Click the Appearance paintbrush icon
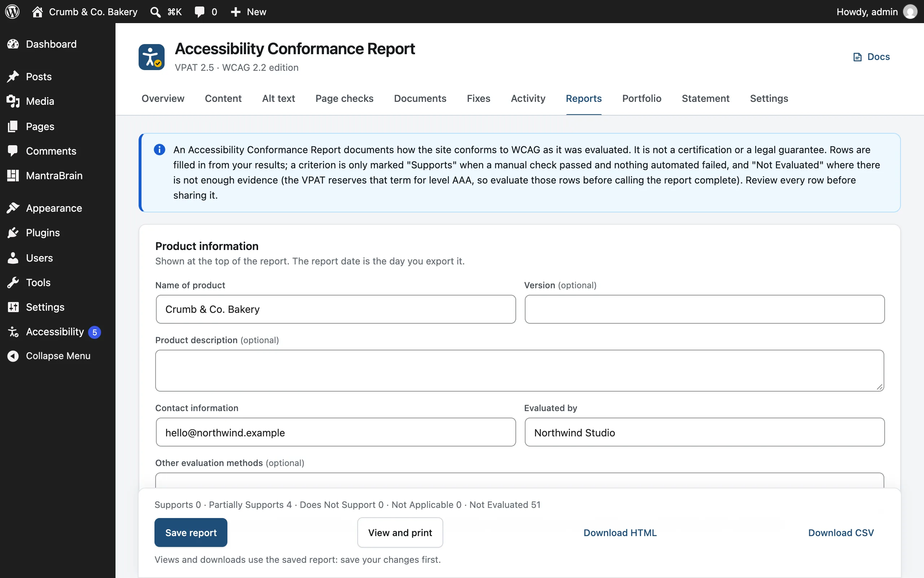Screen dimensions: 924x578 pos(13,208)
